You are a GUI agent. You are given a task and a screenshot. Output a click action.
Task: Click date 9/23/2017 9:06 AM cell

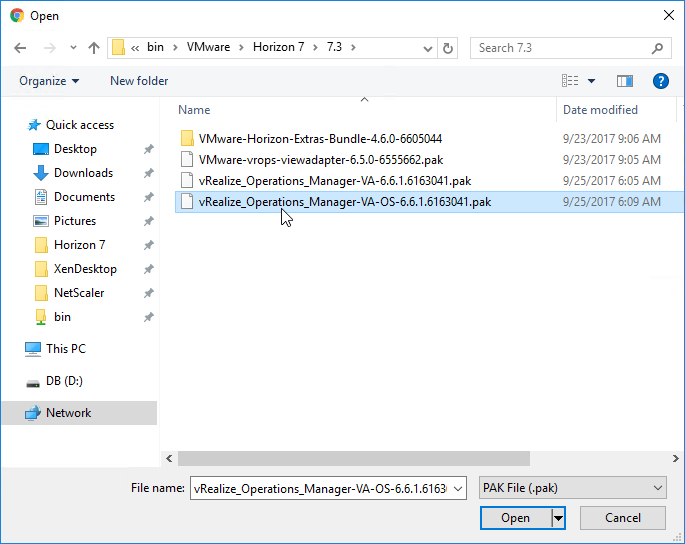click(x=611, y=139)
